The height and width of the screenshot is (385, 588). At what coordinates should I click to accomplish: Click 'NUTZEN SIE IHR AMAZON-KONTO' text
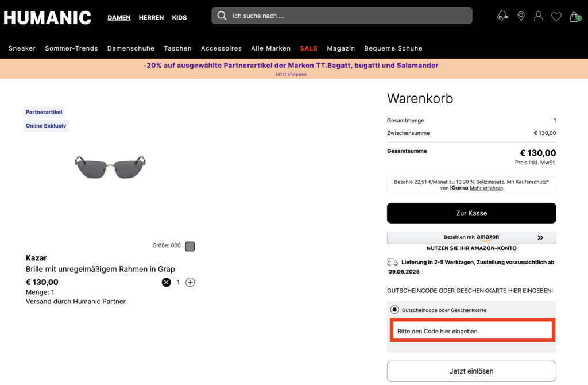click(x=471, y=248)
